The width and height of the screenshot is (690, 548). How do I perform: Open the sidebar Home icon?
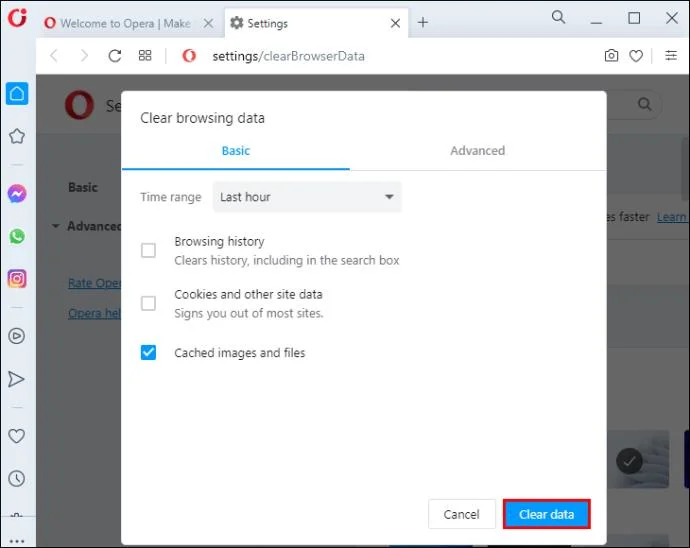tap(17, 93)
